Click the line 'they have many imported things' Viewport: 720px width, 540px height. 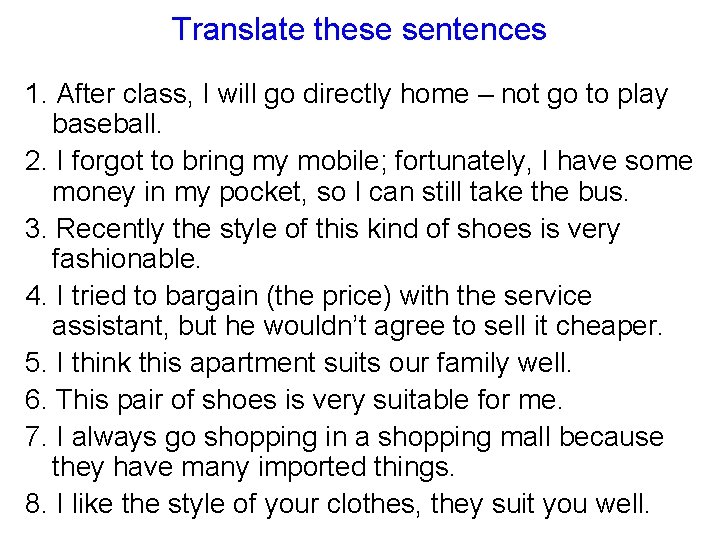pyautogui.click(x=252, y=468)
